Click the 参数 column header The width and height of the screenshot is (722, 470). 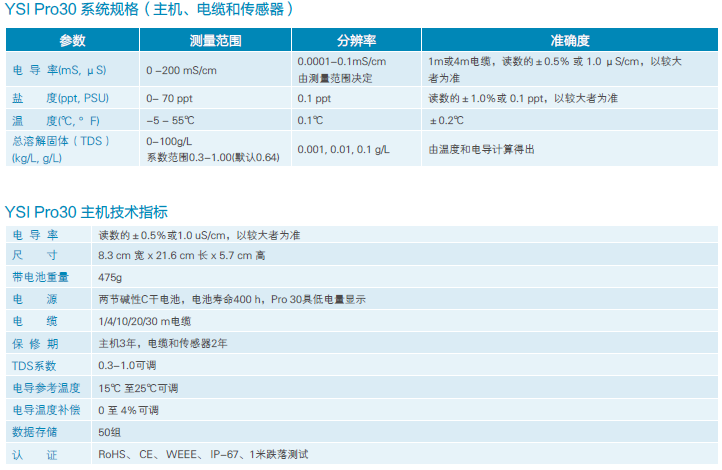pos(72,41)
